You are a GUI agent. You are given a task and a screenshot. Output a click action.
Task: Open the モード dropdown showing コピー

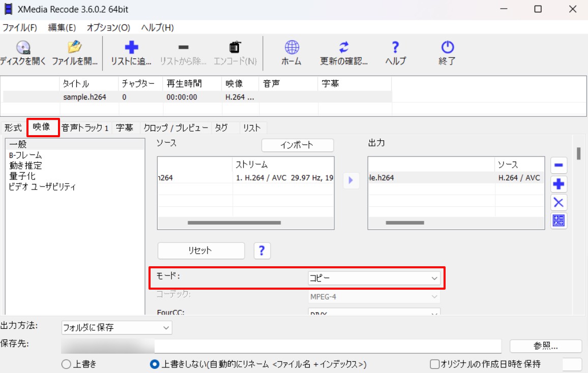coord(374,278)
